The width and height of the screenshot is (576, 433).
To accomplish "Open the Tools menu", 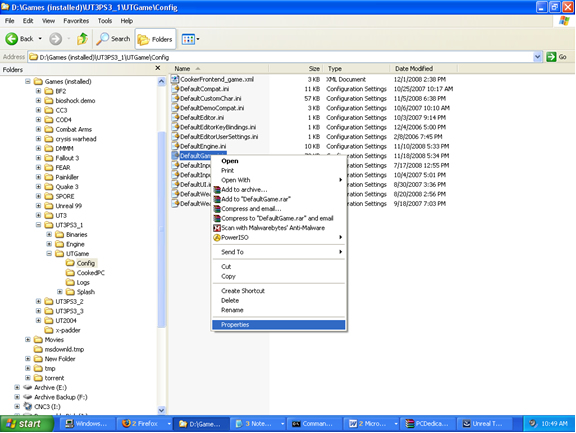I will [x=105, y=21].
